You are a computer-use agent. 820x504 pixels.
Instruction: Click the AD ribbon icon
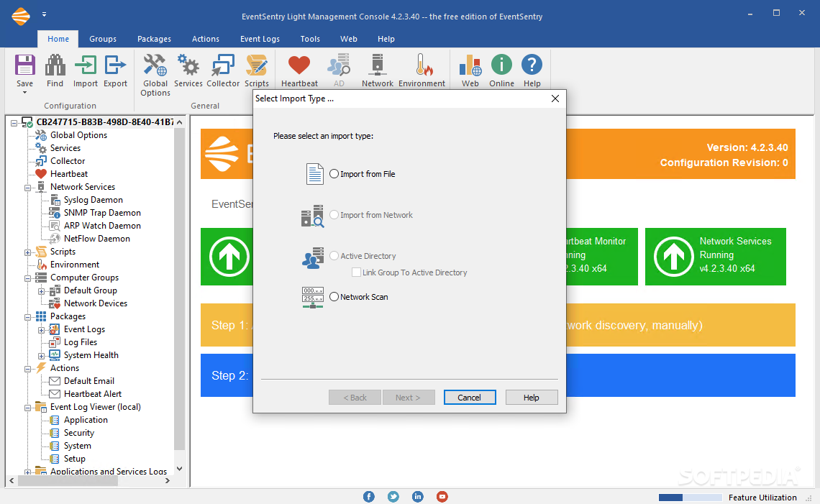[x=339, y=65]
